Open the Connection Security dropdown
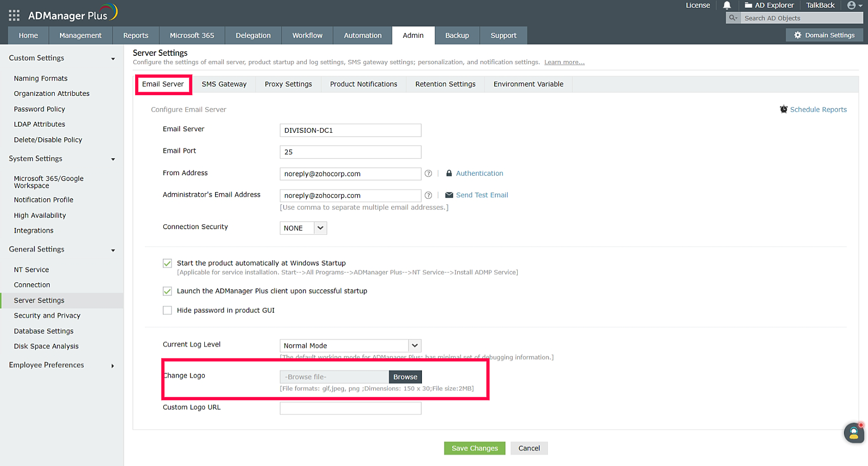Viewport: 868px width, 466px height. 303,228
